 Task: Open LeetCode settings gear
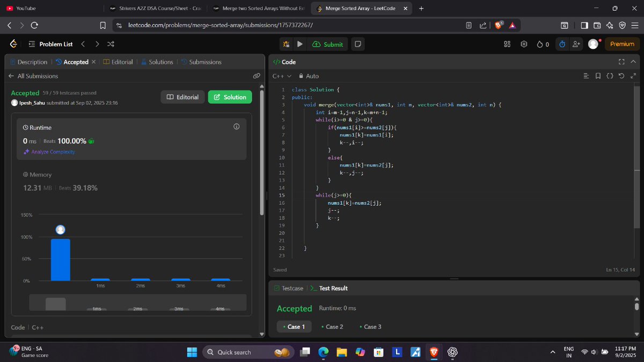524,44
